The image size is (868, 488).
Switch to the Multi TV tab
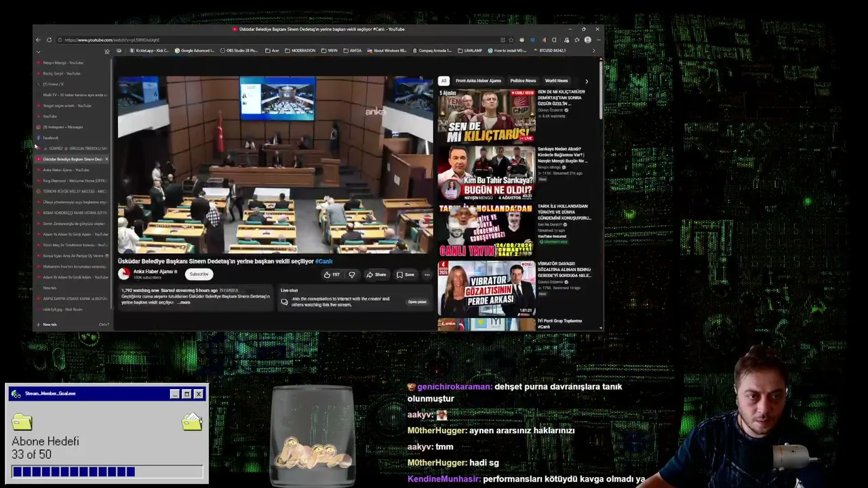[x=73, y=95]
